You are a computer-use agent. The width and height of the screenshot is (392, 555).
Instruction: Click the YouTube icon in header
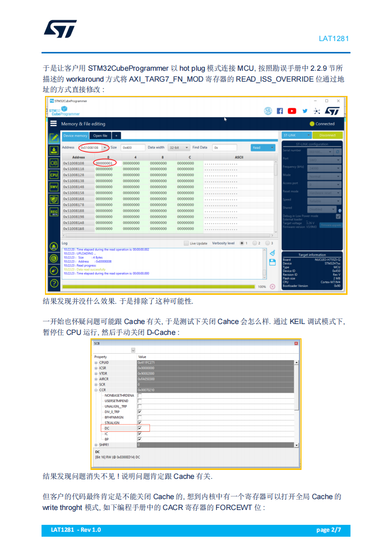(292, 111)
